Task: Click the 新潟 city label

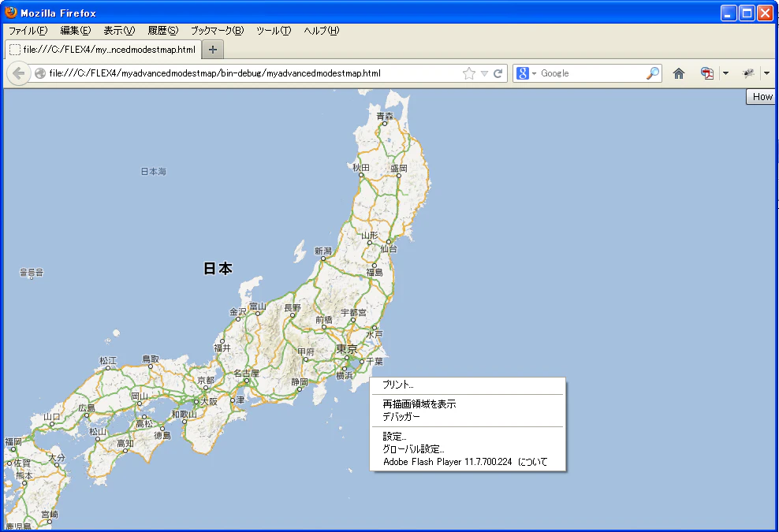Action: click(x=323, y=251)
